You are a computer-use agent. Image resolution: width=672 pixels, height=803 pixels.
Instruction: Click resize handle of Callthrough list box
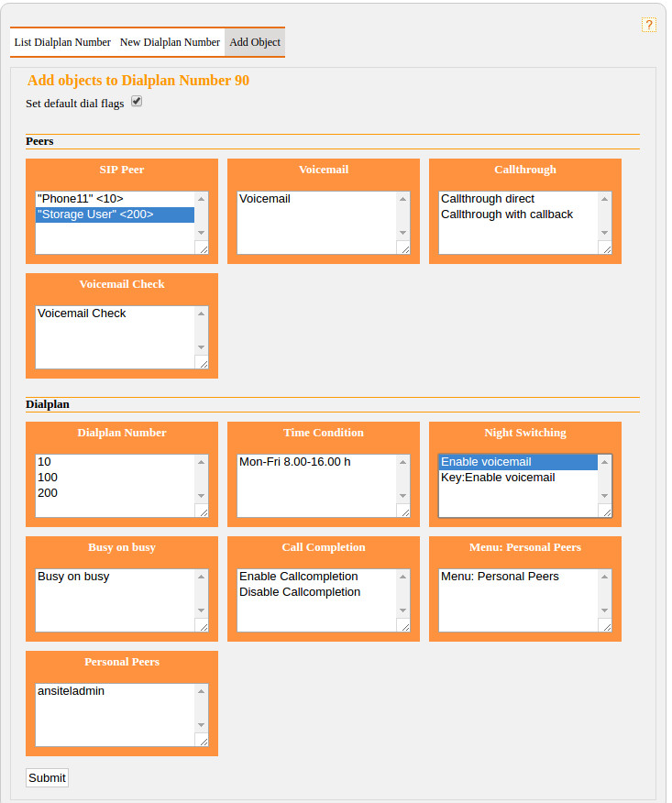coord(605,247)
